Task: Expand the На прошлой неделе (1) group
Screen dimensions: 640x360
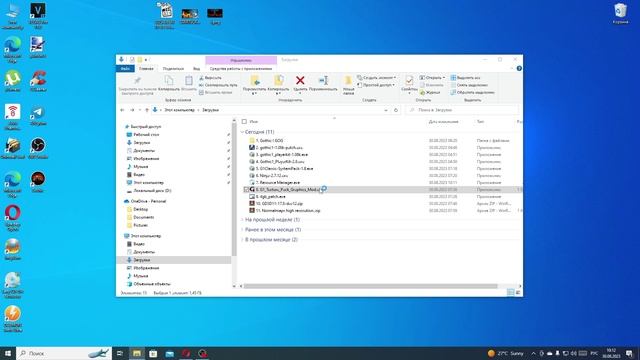Action: (x=242, y=220)
